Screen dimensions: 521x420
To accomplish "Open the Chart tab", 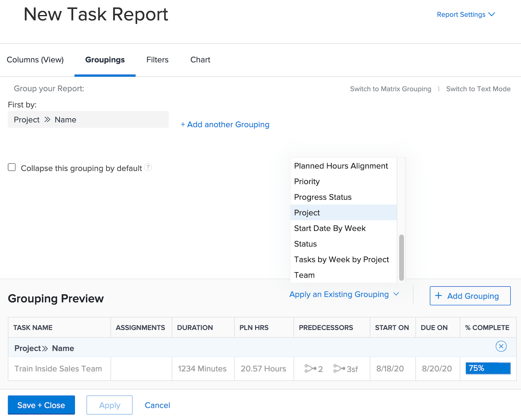I will (x=200, y=60).
